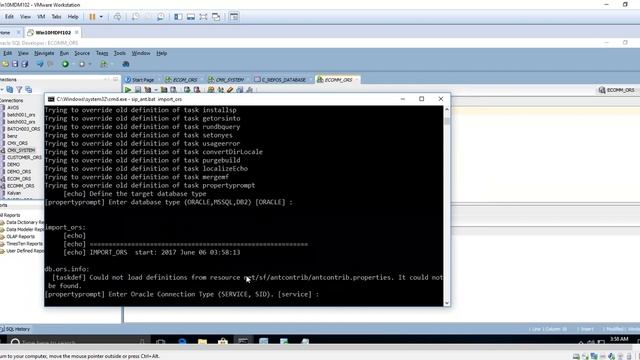Open SQL Developer Run menu
The image size is (640, 360).
(64, 53)
